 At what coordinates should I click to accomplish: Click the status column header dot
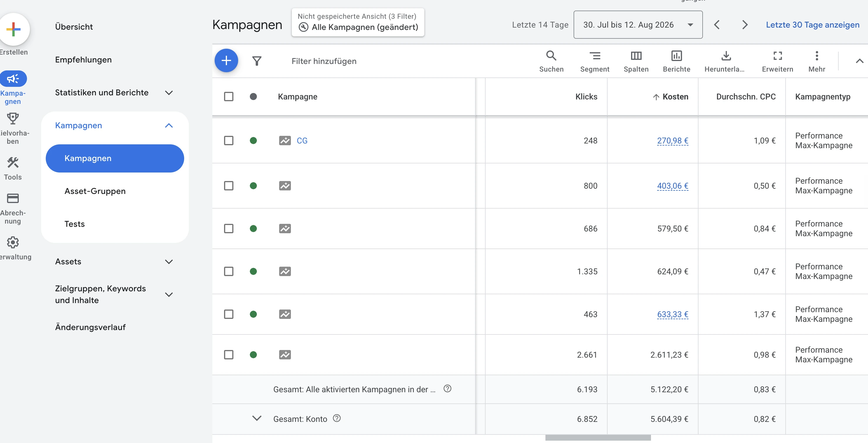253,97
